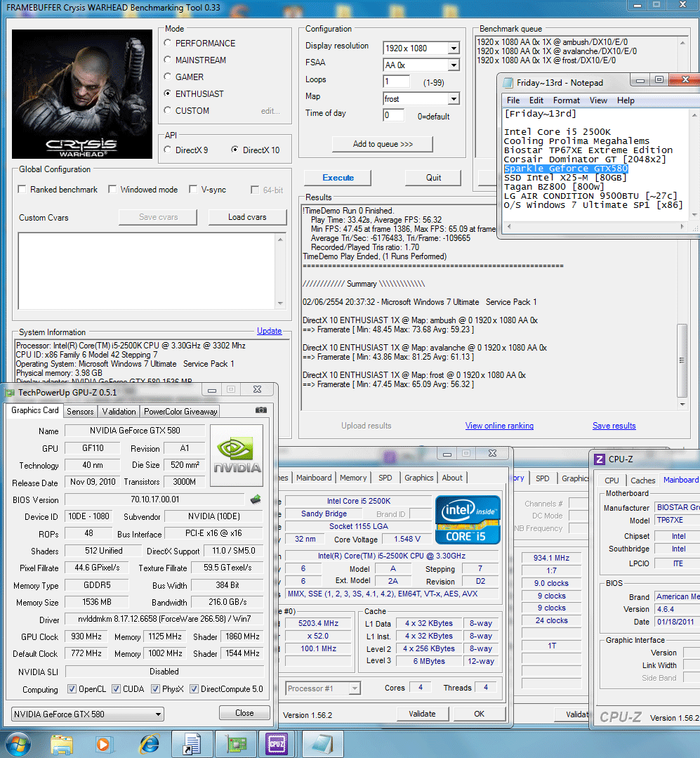Open the Notepad Format menu
Viewport: 700px width, 758px height.
(566, 100)
